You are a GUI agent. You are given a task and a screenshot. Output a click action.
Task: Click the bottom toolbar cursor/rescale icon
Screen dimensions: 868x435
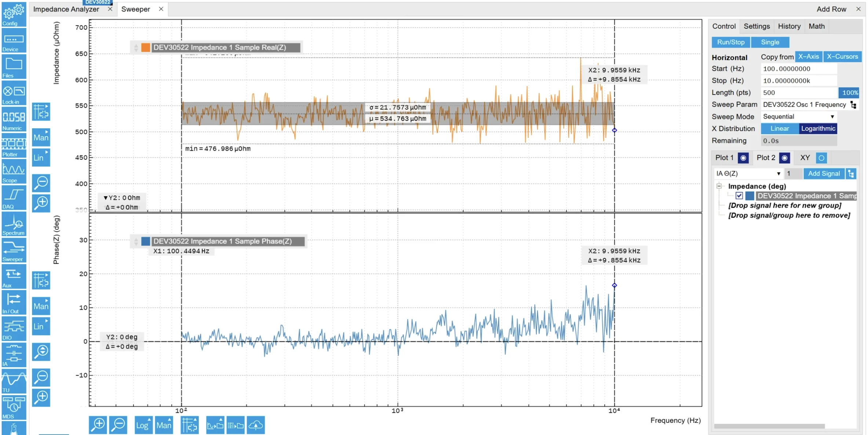[x=190, y=425]
